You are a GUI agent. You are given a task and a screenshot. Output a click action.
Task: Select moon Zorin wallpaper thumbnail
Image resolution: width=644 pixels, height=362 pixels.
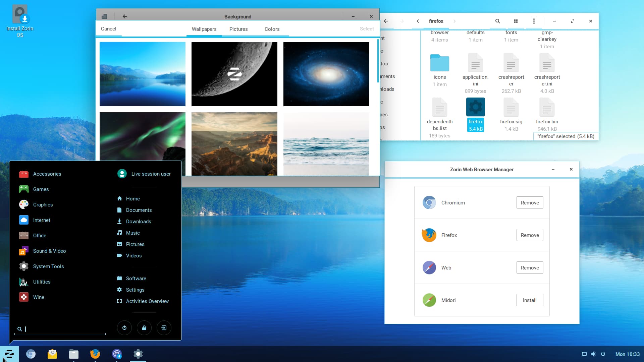[234, 74]
